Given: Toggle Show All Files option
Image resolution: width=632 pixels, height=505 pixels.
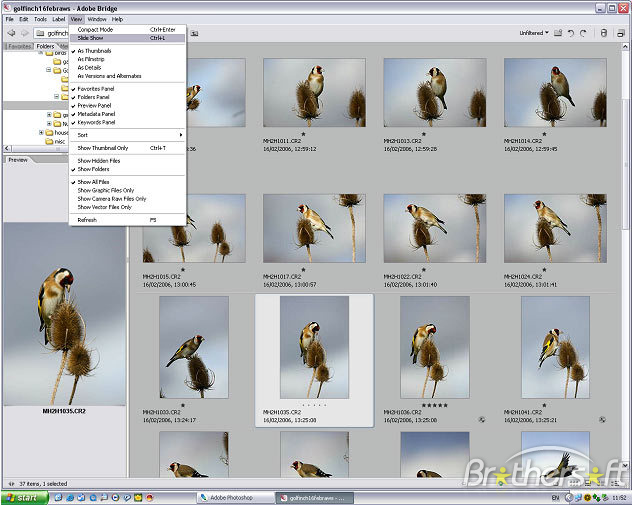Looking at the screenshot, I should (127, 182).
